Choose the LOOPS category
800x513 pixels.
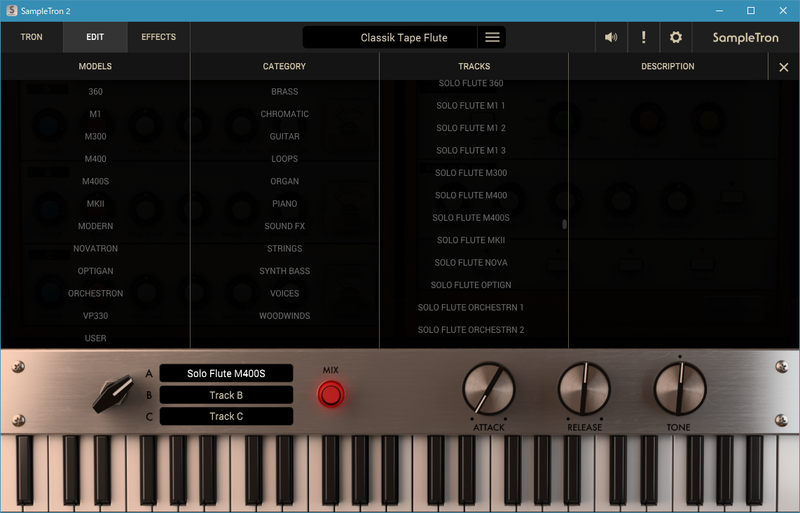tap(285, 159)
